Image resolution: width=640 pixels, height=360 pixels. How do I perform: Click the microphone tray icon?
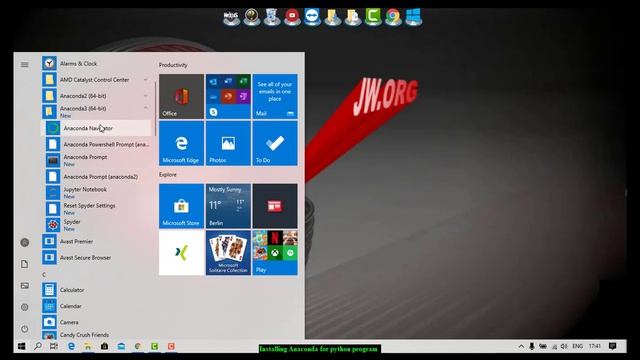[532, 347]
